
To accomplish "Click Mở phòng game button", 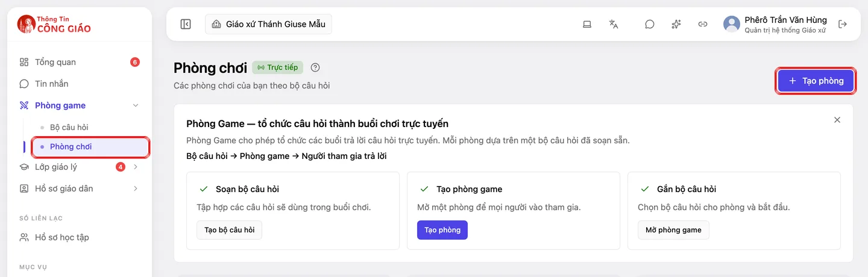I will pyautogui.click(x=673, y=230).
